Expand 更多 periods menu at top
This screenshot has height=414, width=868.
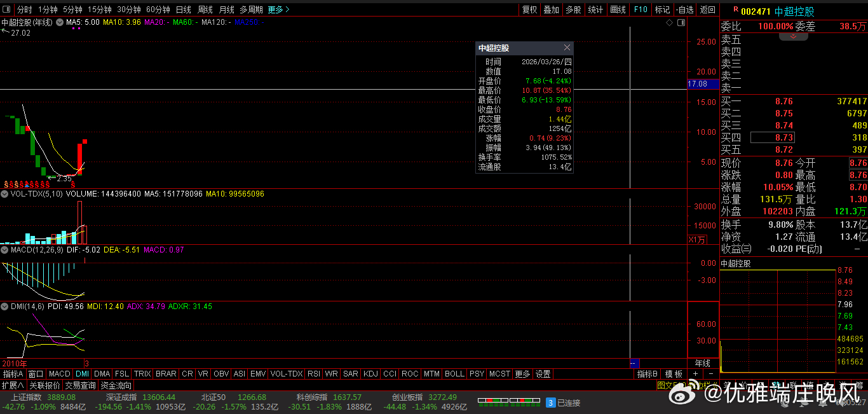coord(278,10)
